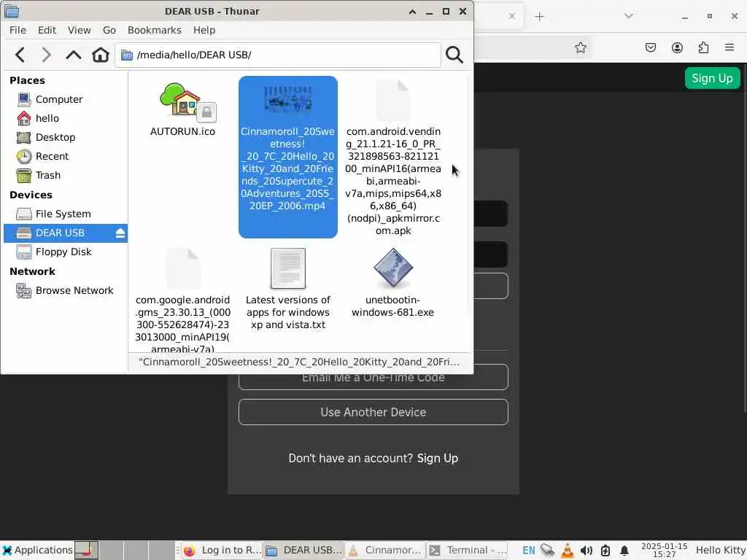Click Sign Up green button in browser
This screenshot has width=747, height=560.
712,78
